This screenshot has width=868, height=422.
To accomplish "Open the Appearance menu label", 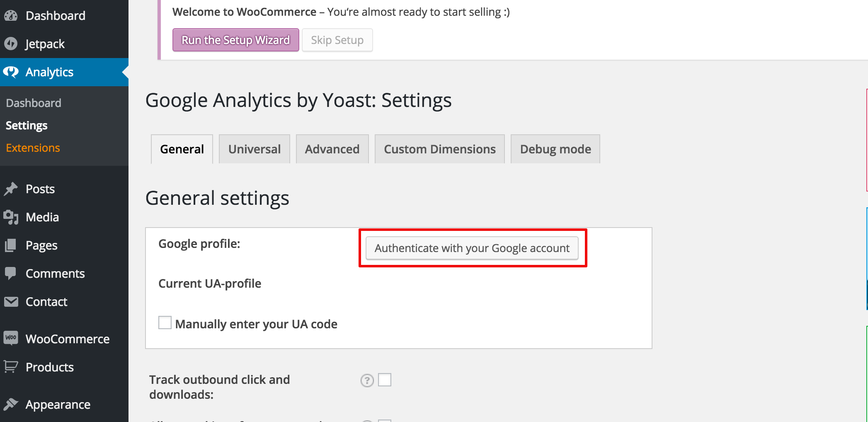I will pos(58,405).
